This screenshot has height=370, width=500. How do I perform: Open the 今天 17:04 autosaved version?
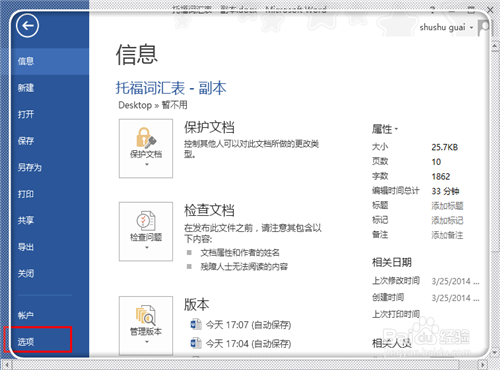point(248,343)
